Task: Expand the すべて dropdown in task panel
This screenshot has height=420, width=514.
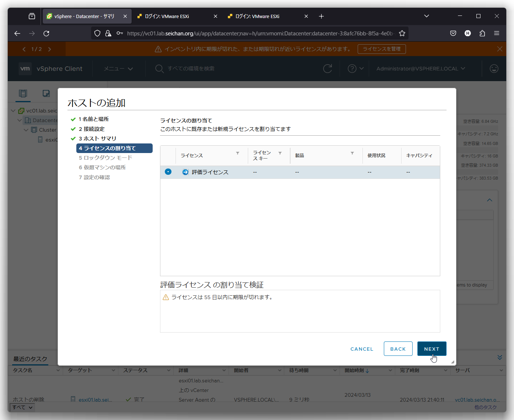Action: [23, 407]
